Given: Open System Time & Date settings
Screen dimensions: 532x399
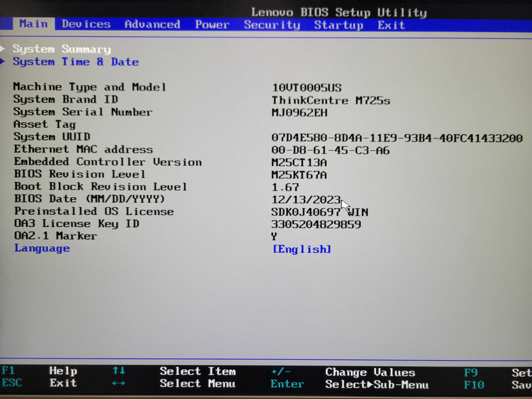Looking at the screenshot, I should click(76, 62).
